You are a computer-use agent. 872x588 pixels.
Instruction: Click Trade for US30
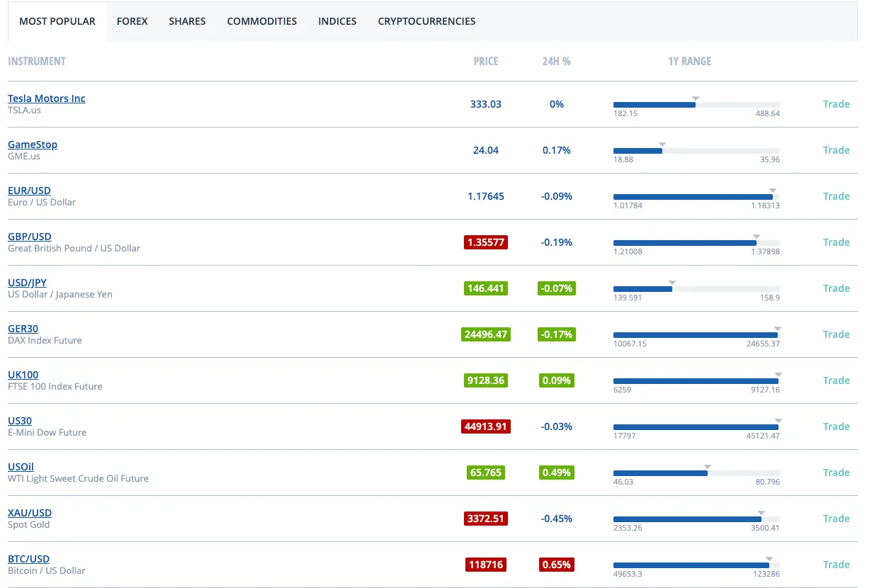836,426
